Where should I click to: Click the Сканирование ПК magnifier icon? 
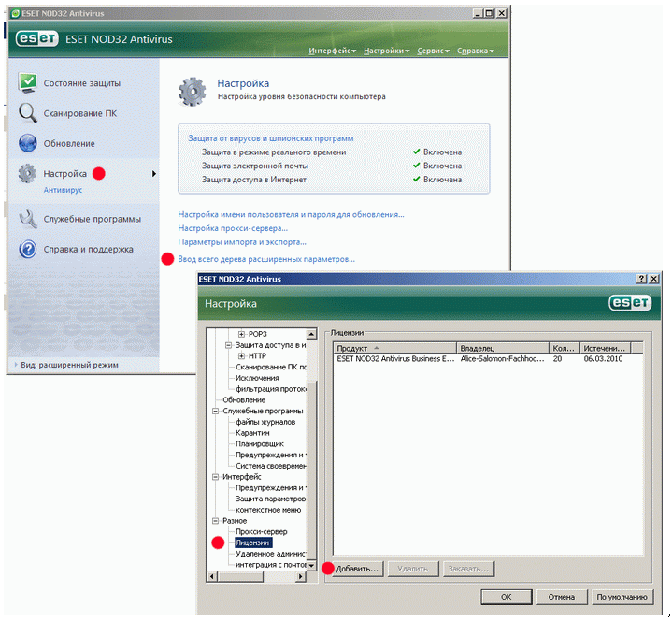pyautogui.click(x=28, y=113)
